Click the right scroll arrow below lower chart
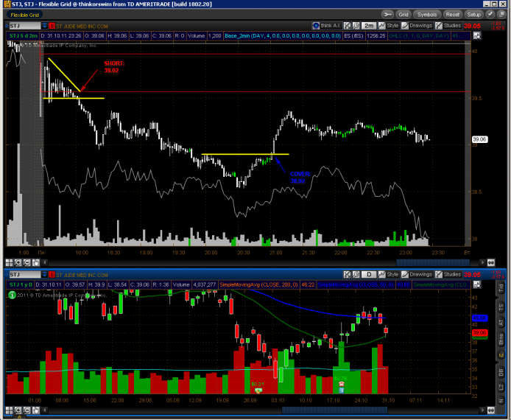 tap(482, 410)
